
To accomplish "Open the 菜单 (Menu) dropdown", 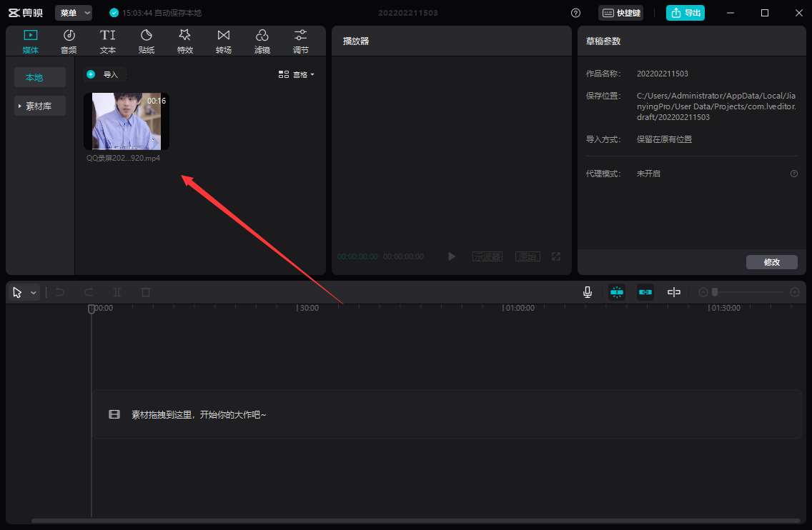I will (74, 12).
